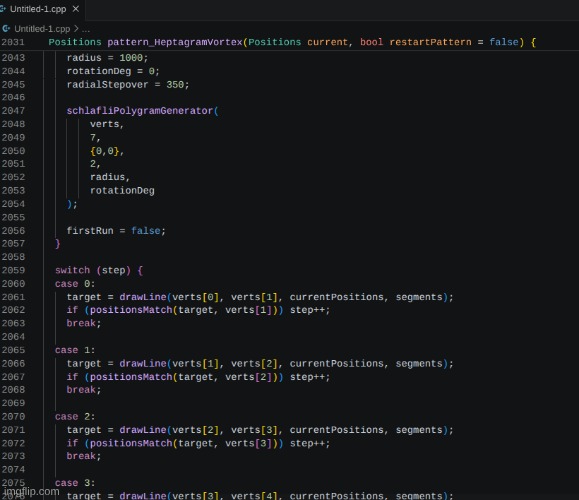Click the 'switch (step) {' statement

(x=99, y=270)
